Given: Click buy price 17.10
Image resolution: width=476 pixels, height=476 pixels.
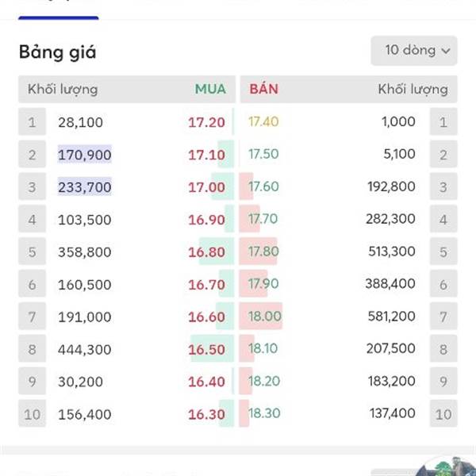Looking at the screenshot, I should point(206,155).
